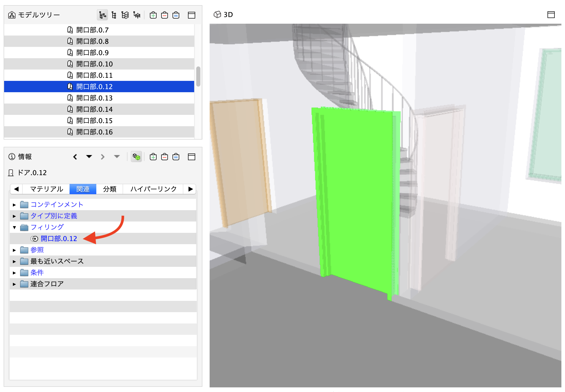Open back history dropdown arrow

[x=89, y=157]
